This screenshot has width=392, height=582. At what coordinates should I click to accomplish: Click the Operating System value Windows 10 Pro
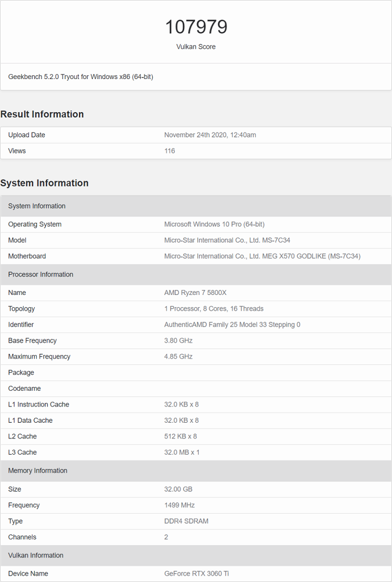tap(214, 224)
